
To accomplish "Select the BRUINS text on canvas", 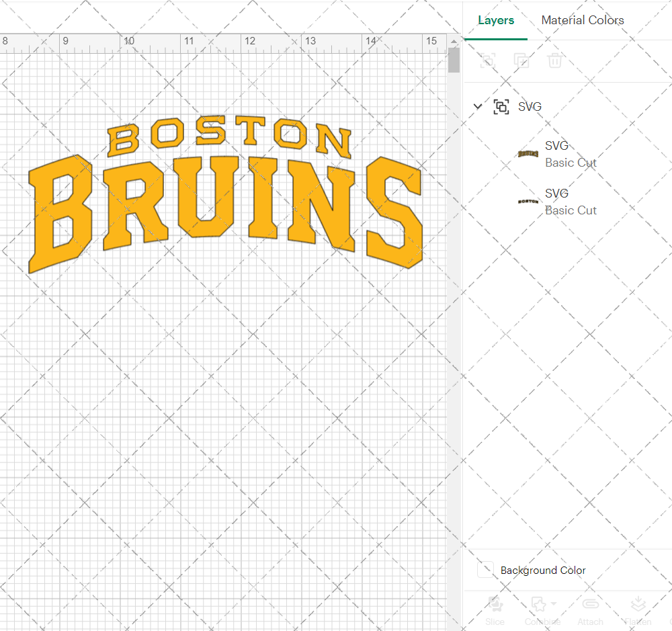I will (225, 214).
